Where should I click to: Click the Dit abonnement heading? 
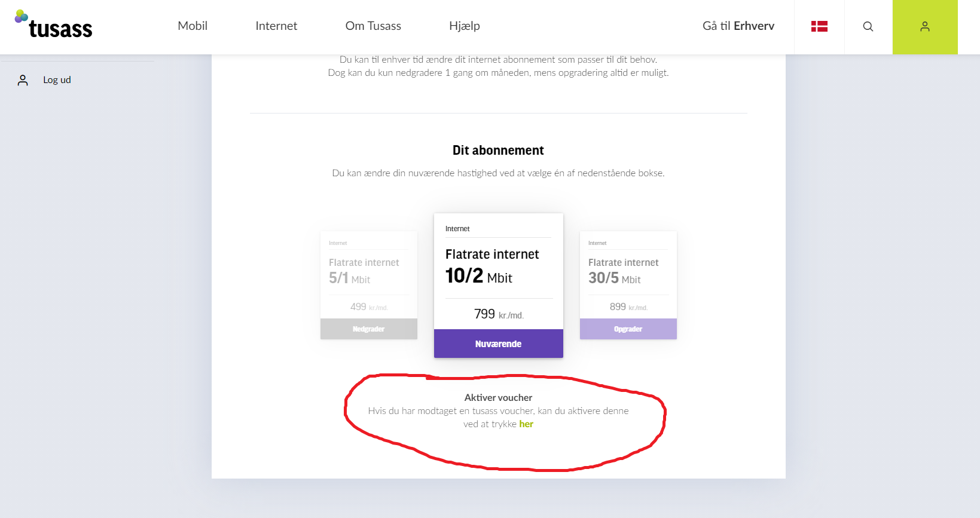pos(498,150)
